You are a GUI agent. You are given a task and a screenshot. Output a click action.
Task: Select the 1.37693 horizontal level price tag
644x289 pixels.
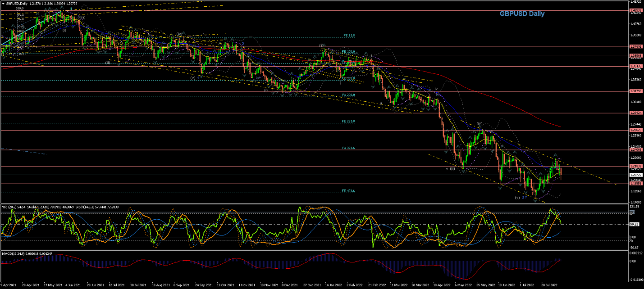[x=636, y=46]
